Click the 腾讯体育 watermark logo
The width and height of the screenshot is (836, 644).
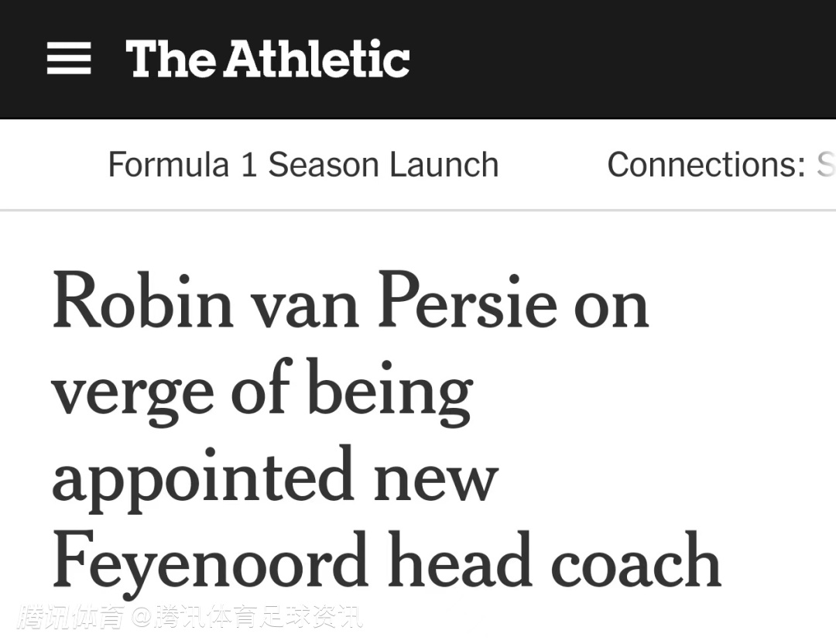pyautogui.click(x=71, y=617)
